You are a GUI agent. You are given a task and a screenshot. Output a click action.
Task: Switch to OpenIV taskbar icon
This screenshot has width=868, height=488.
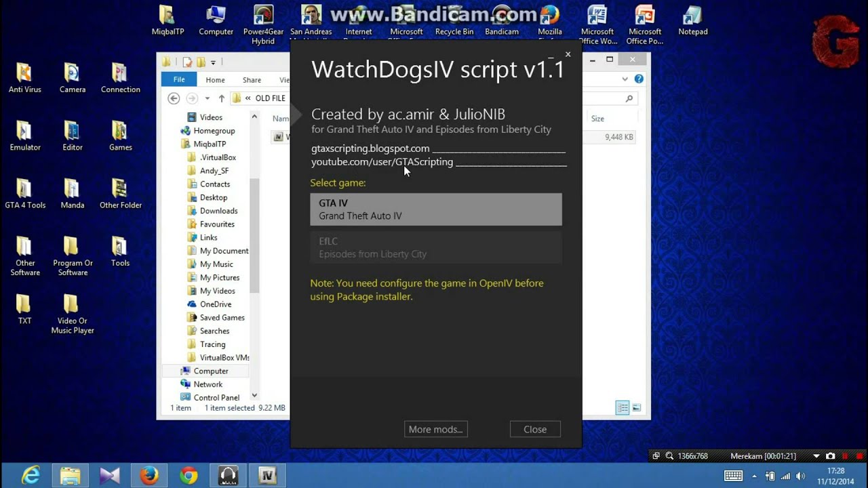tap(267, 476)
